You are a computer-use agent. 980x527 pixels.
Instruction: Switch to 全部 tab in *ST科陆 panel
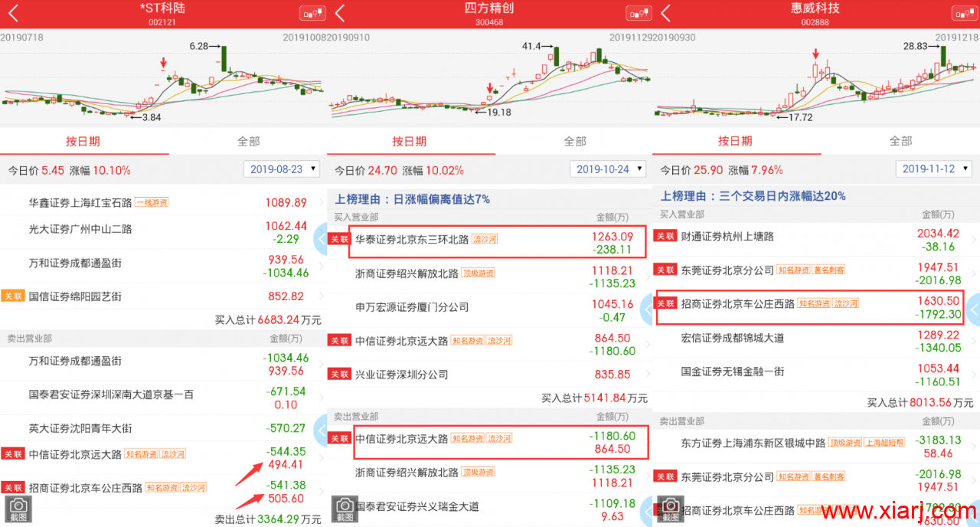point(248,142)
